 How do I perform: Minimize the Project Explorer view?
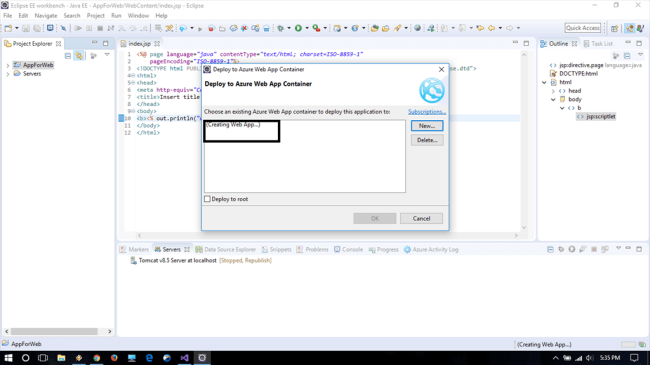coord(95,43)
